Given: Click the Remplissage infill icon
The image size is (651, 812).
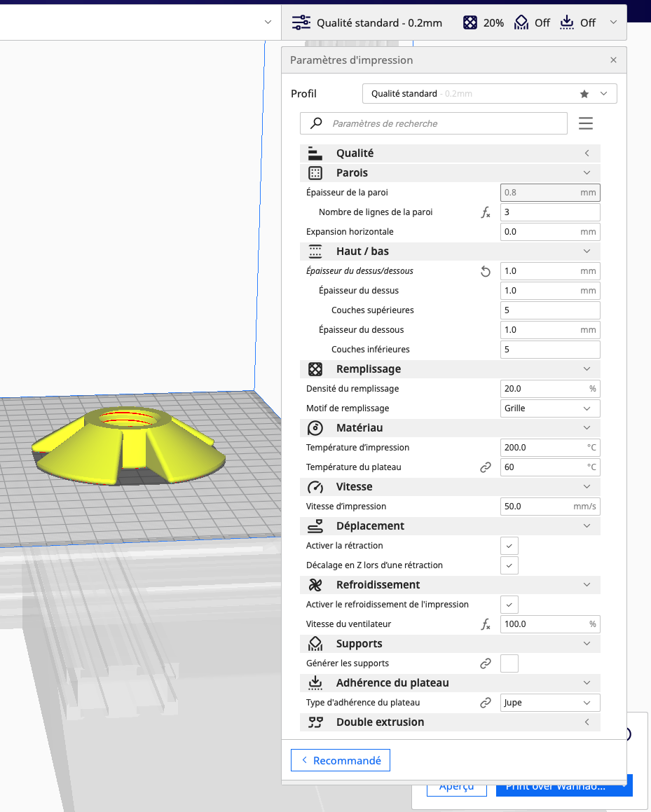Looking at the screenshot, I should tap(315, 369).
